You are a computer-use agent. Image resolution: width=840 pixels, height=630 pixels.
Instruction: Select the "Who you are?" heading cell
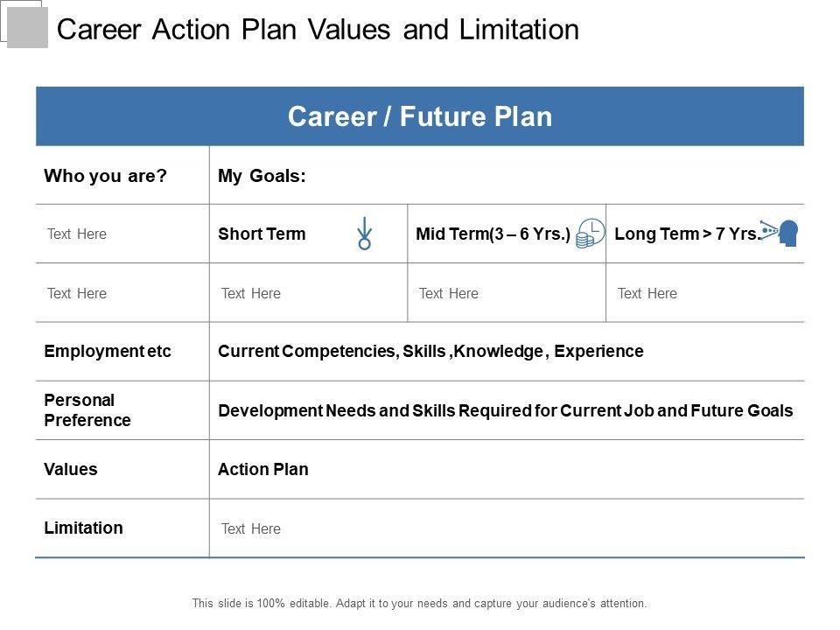pyautogui.click(x=105, y=175)
